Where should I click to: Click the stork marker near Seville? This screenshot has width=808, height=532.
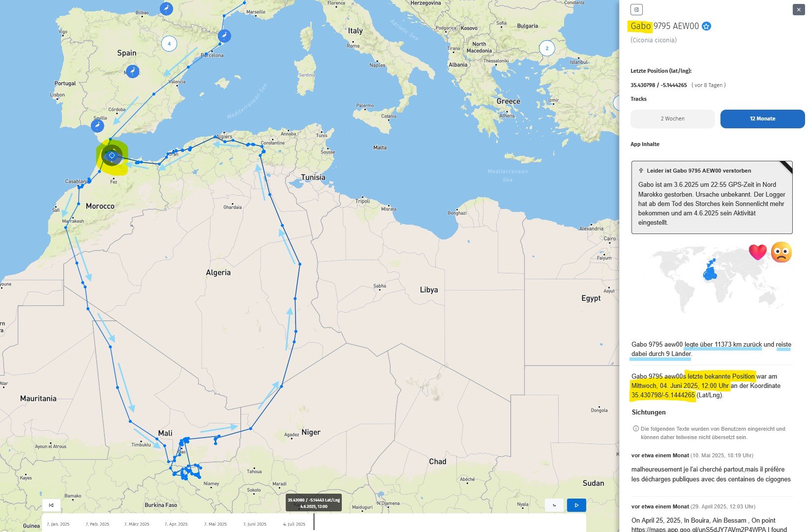[x=97, y=126]
